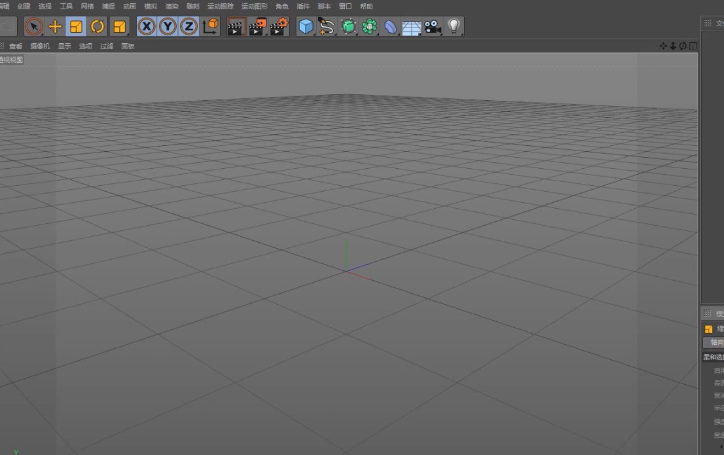This screenshot has width=724, height=455.
Task: Open the 网格 (Mesh) main menu
Action: point(87,6)
